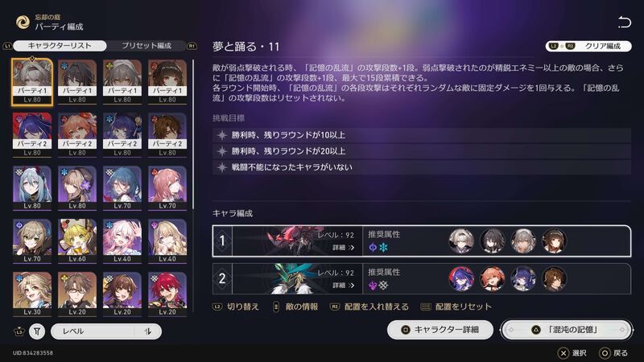Select the red-haired Lv.20 character portrait

click(167, 294)
